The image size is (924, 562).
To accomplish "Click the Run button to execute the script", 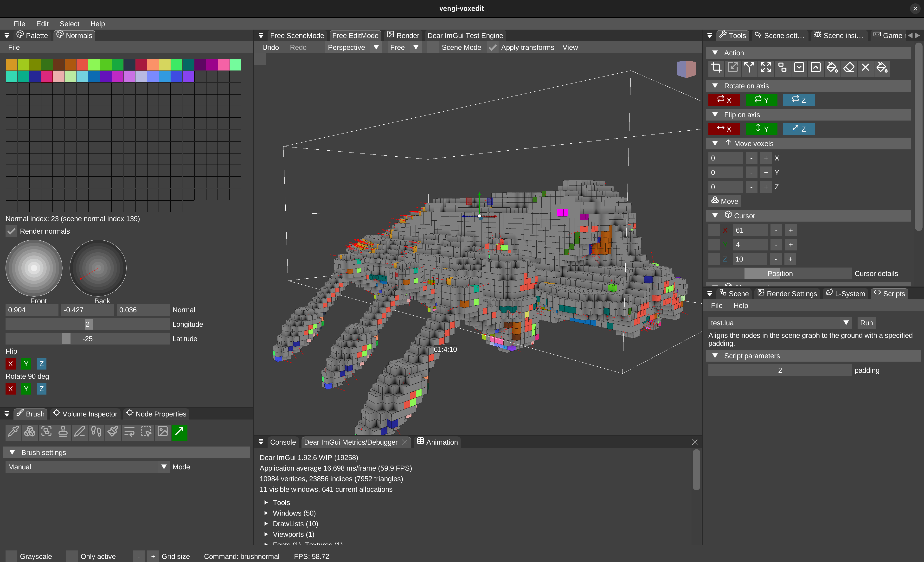I will (x=867, y=322).
